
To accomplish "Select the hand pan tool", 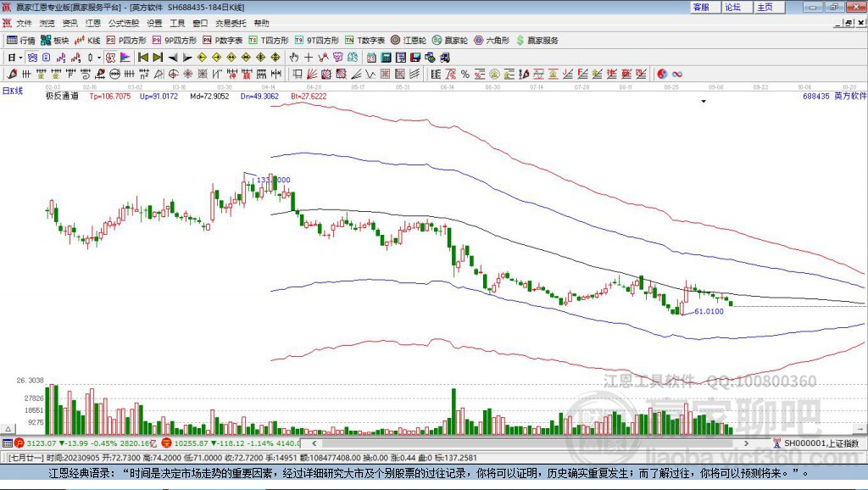I will (294, 58).
